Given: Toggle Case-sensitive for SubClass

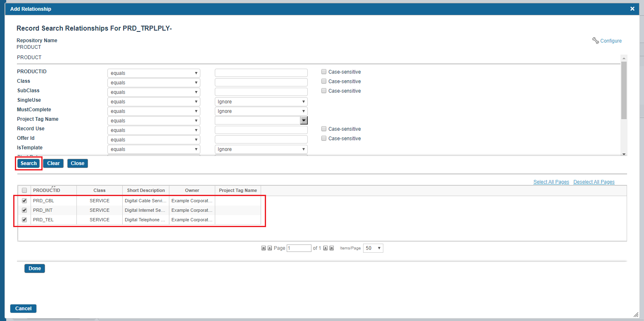Looking at the screenshot, I should 324,91.
